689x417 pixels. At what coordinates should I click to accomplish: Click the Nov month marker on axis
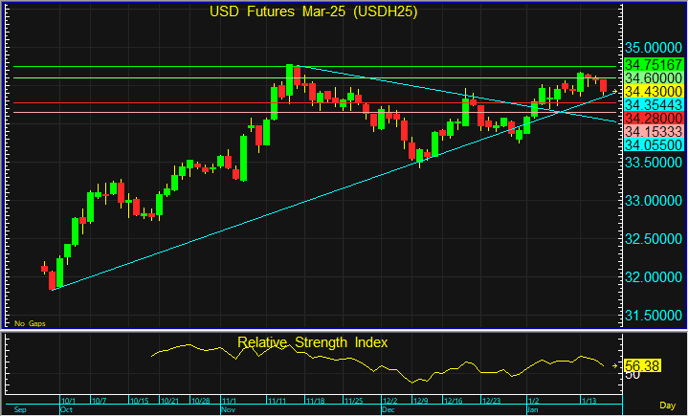pyautogui.click(x=228, y=409)
